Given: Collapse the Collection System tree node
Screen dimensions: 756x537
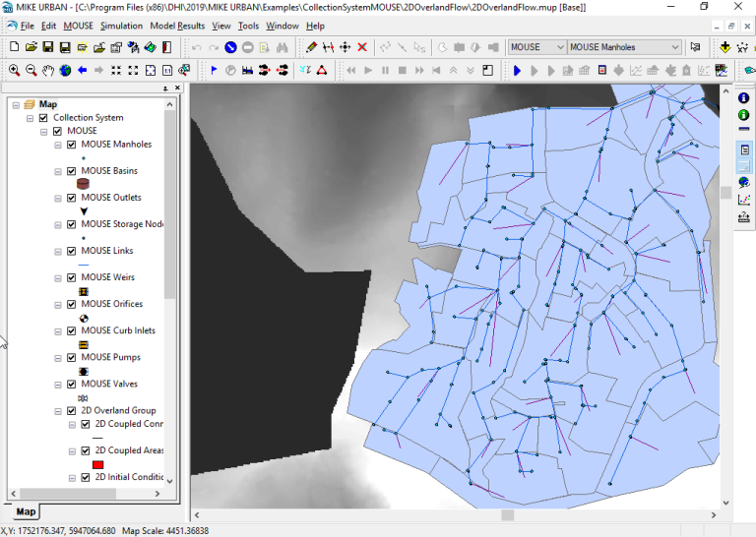Looking at the screenshot, I should coord(30,118).
